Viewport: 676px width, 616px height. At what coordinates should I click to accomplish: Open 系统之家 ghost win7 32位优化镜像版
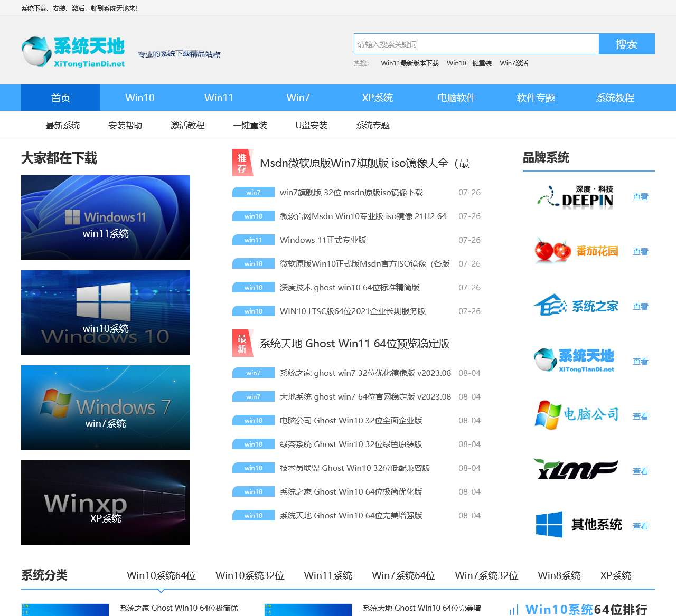point(365,373)
